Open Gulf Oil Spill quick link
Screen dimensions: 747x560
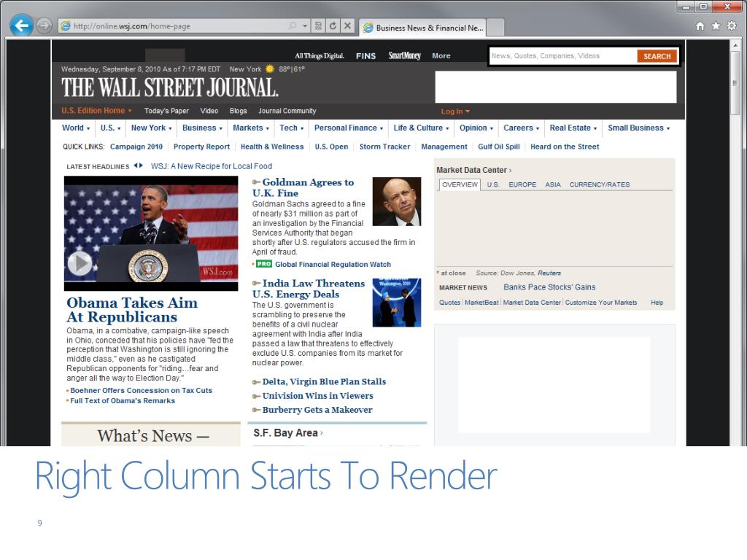pyautogui.click(x=499, y=147)
